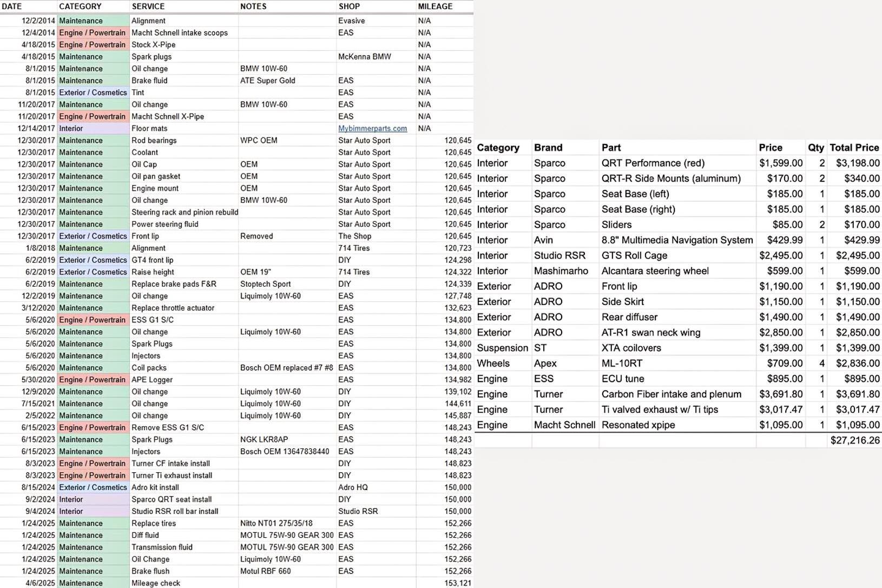Click the 'Mileage check' service cell
The width and height of the screenshot is (882, 588).
184,583
